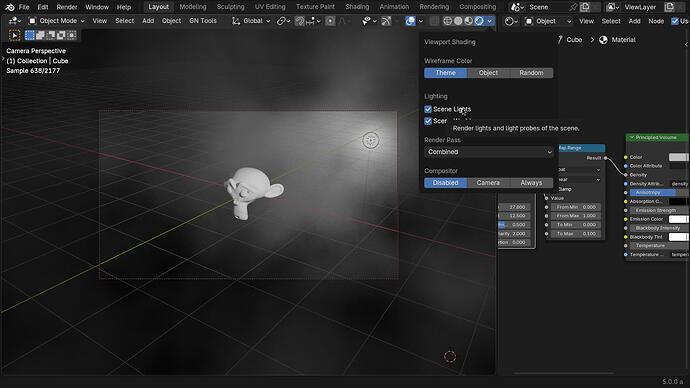Click the Blackbody Tint swatch
Viewport: 690px width, 388px height.
tap(679, 237)
